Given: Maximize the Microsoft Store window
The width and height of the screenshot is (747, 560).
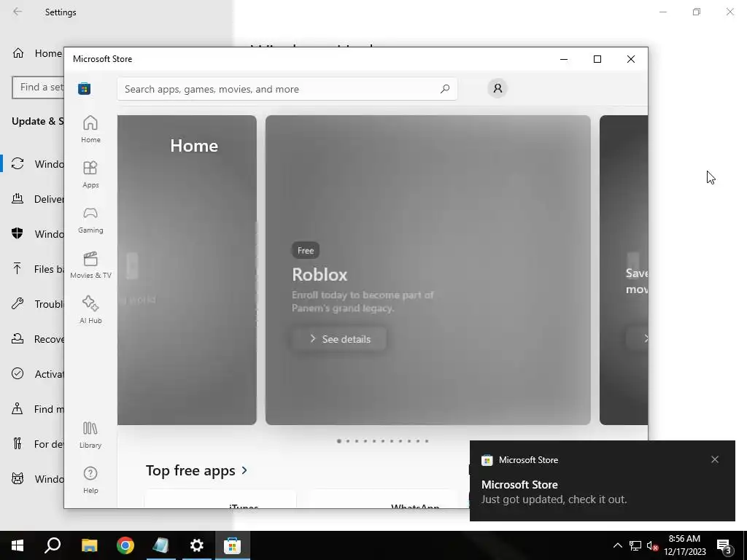Looking at the screenshot, I should [x=597, y=59].
